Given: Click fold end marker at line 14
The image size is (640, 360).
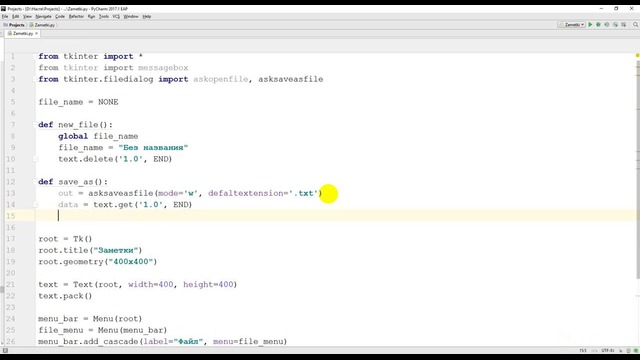Looking at the screenshot, I should (35, 205).
